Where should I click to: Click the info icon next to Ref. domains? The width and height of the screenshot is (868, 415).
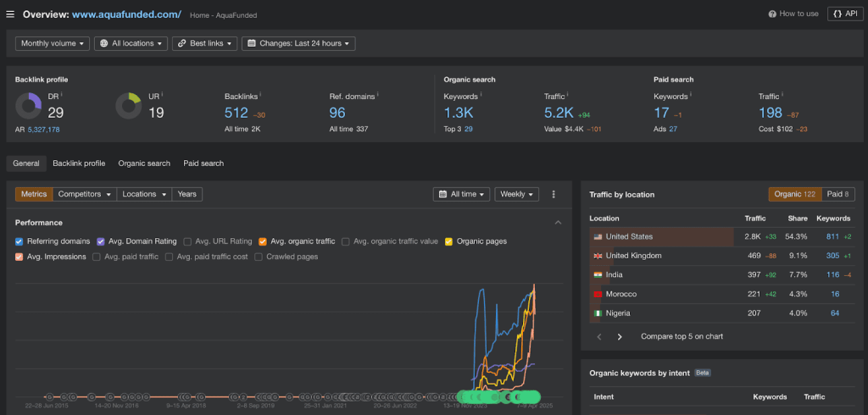[378, 95]
